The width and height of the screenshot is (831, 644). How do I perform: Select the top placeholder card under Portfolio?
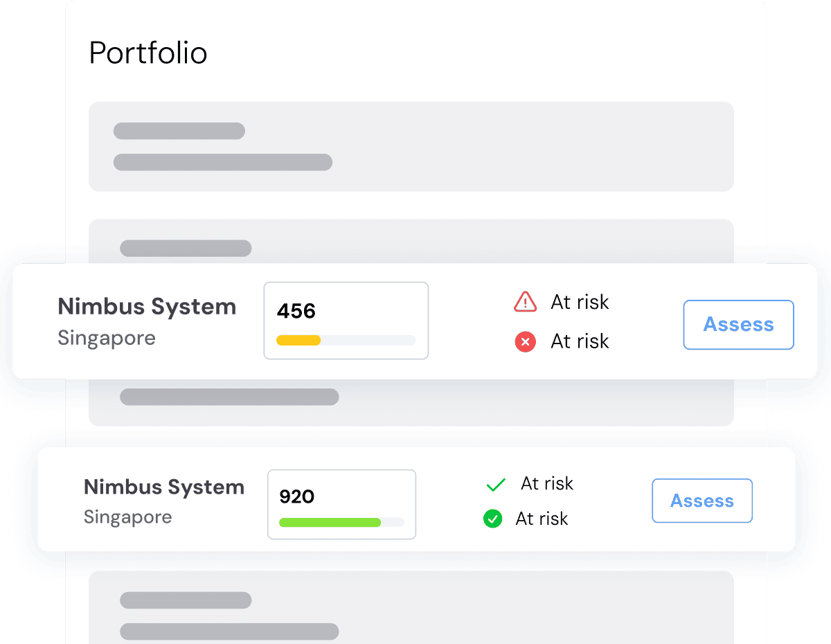[x=411, y=146]
